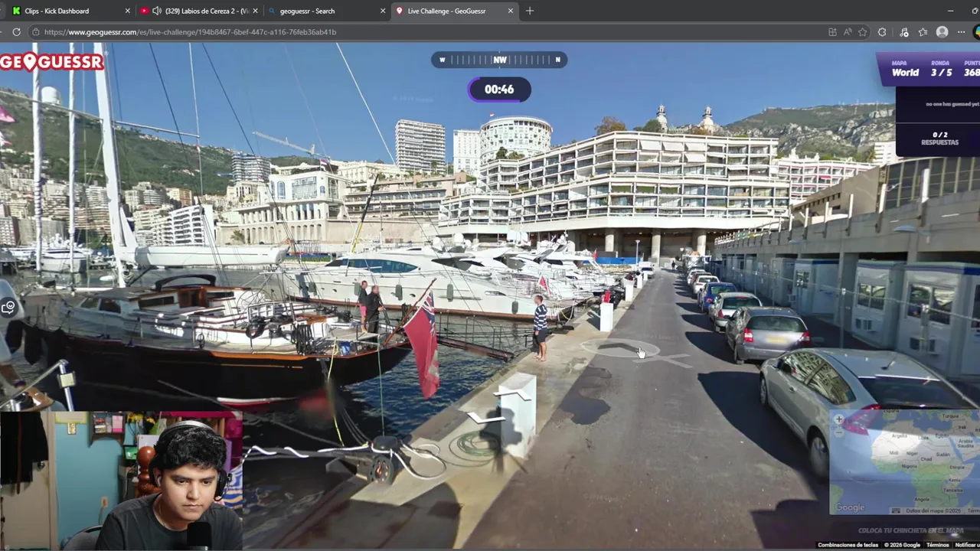Screen dimensions: 980x551
Task: Open the browser profile avatar
Action: pyautogui.click(x=942, y=32)
